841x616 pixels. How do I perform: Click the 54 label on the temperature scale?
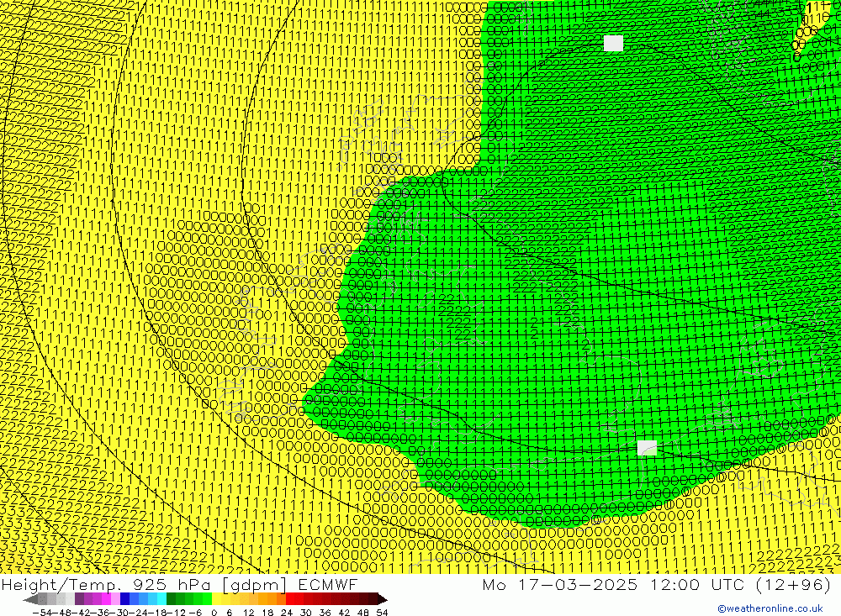382,613
